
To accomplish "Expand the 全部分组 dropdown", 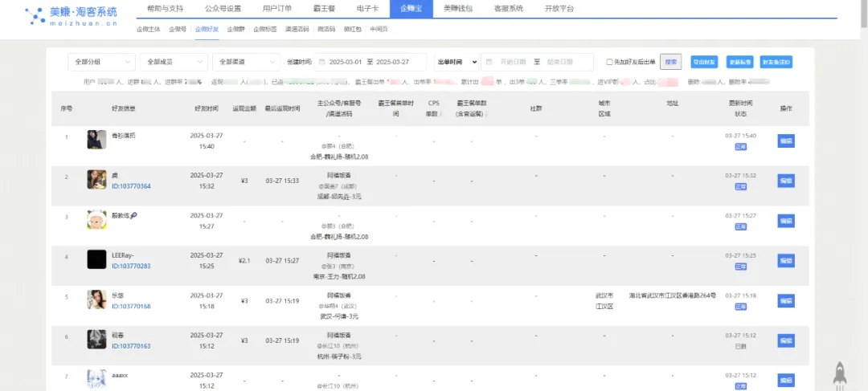I will (101, 62).
